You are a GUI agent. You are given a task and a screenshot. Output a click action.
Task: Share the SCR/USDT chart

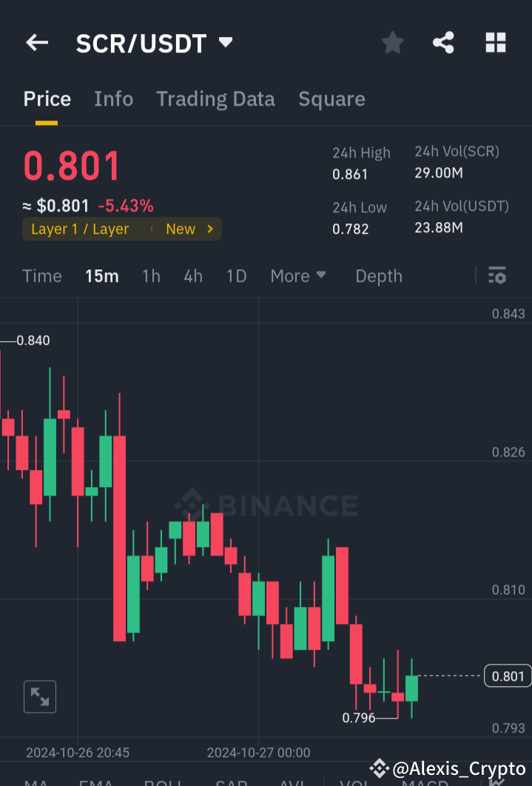(443, 42)
